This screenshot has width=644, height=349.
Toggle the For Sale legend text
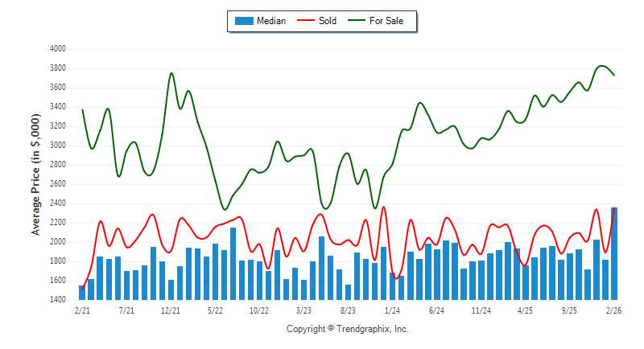tap(386, 21)
